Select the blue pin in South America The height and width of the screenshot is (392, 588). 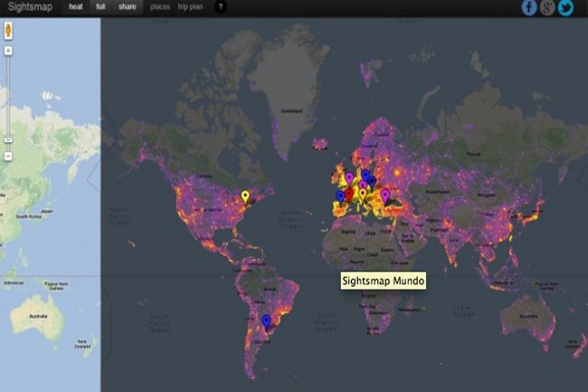coord(266,321)
